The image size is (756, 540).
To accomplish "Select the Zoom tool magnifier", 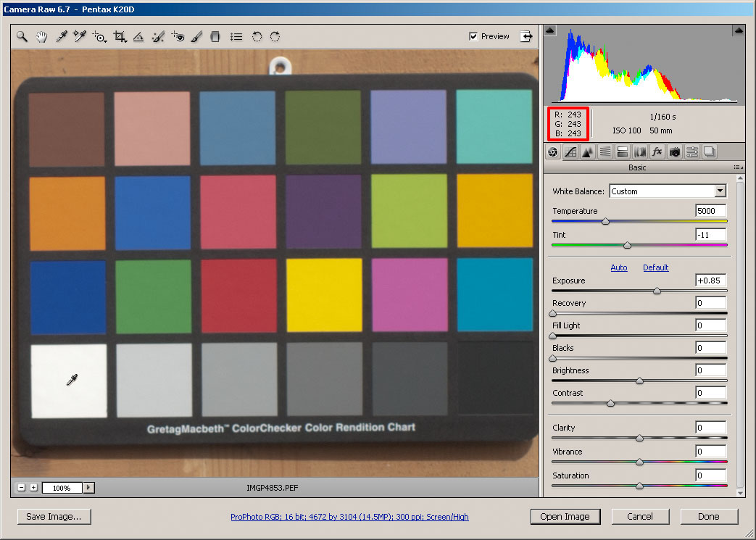I will coord(22,37).
